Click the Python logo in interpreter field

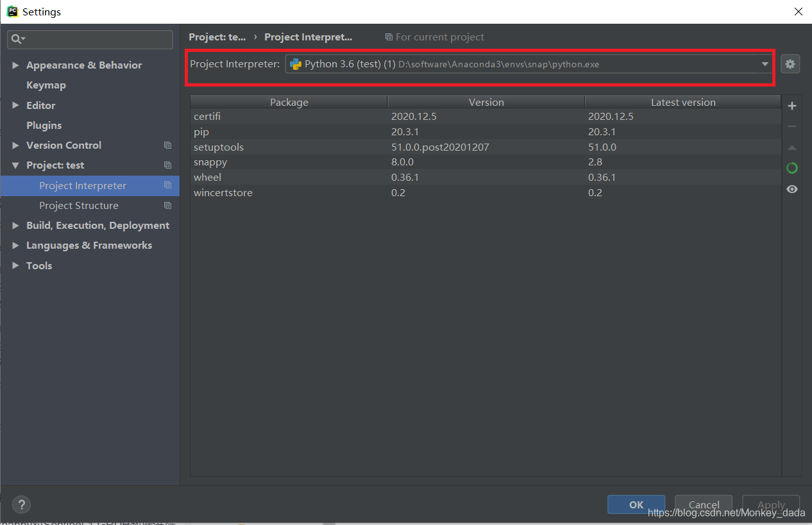pyautogui.click(x=296, y=64)
